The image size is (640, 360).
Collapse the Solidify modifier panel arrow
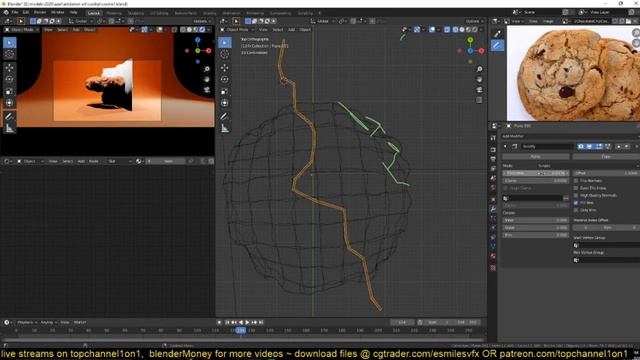coord(505,147)
